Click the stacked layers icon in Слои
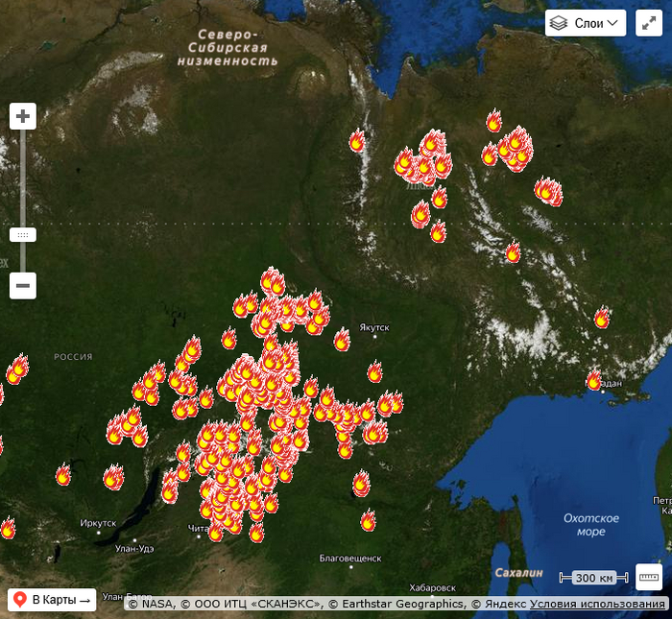This screenshot has height=619, width=672. point(559,23)
